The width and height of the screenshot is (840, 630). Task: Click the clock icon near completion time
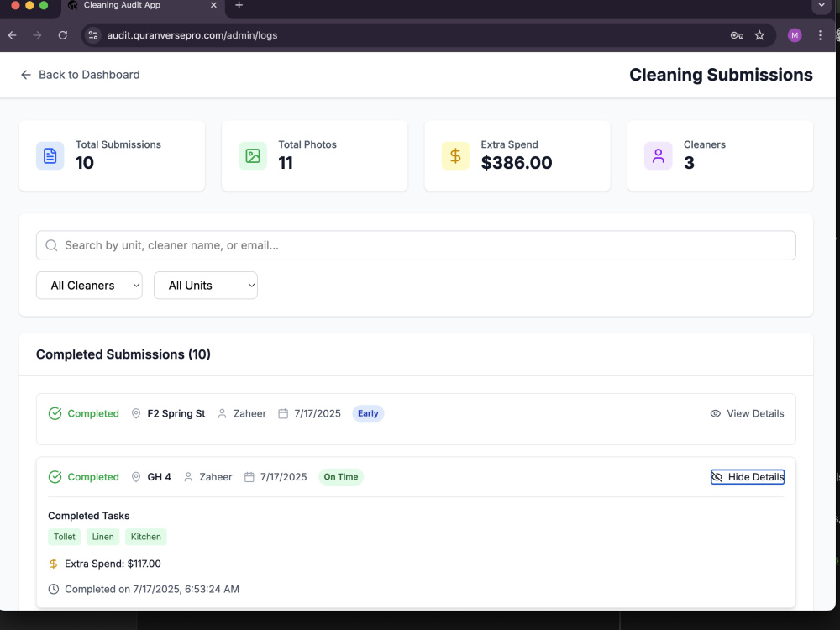(54, 590)
